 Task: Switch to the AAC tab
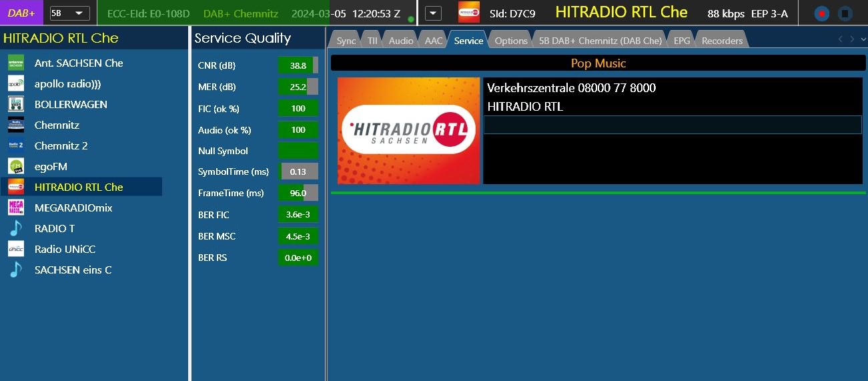pos(433,41)
